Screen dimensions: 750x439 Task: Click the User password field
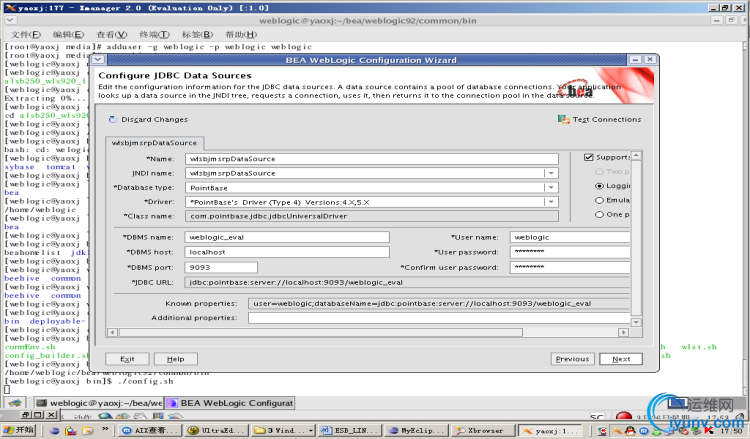[570, 252]
